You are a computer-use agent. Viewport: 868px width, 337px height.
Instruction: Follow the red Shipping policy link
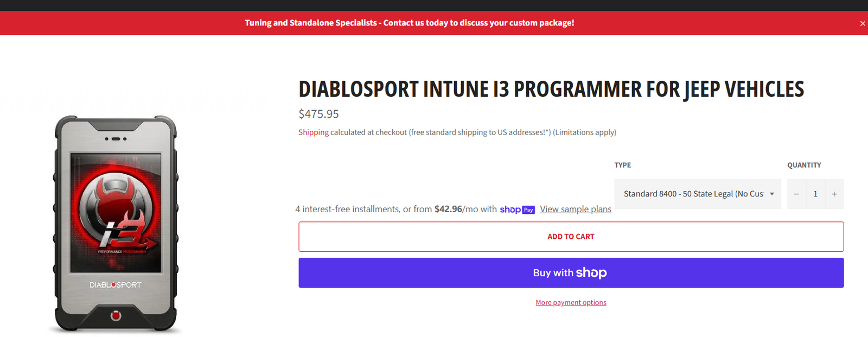313,132
